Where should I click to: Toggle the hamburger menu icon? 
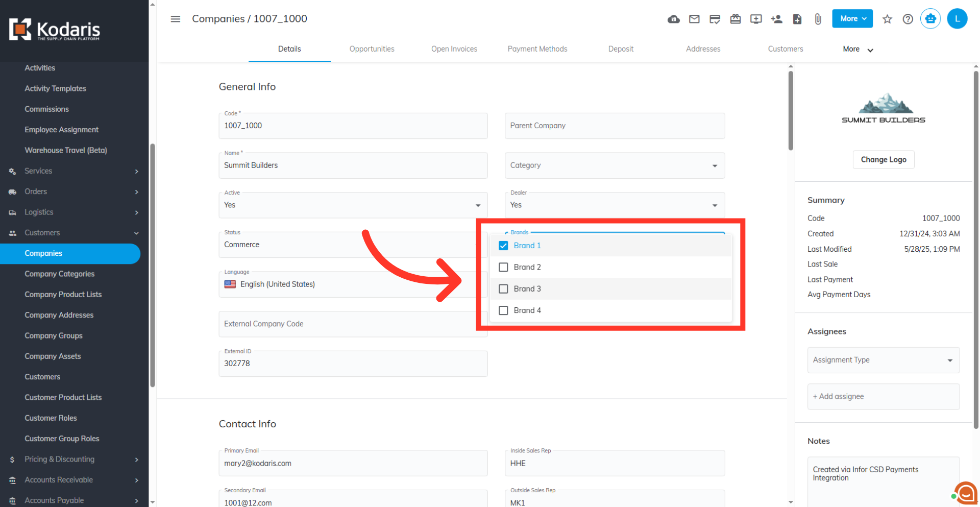click(x=176, y=19)
